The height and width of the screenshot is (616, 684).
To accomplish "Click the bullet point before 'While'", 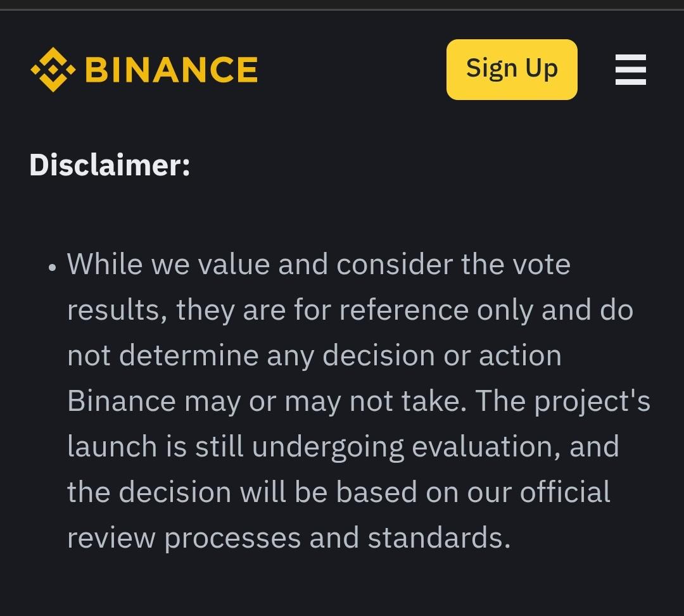I will [x=53, y=267].
